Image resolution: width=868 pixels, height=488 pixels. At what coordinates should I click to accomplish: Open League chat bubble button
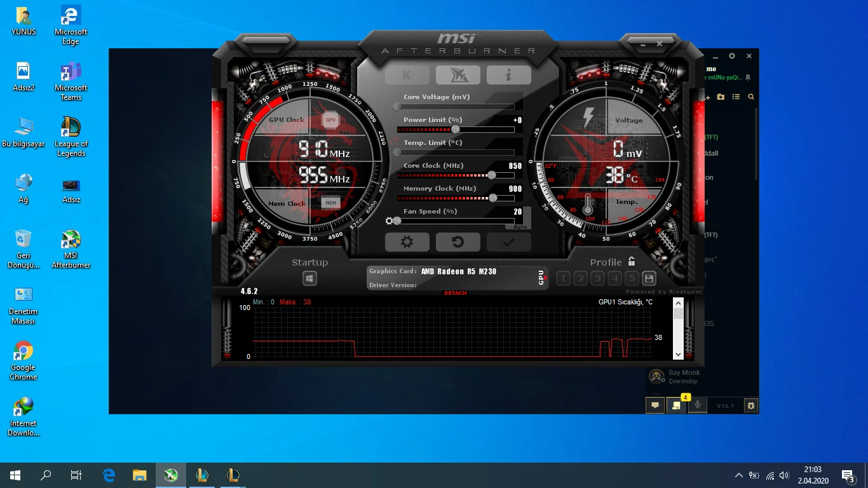pos(655,405)
